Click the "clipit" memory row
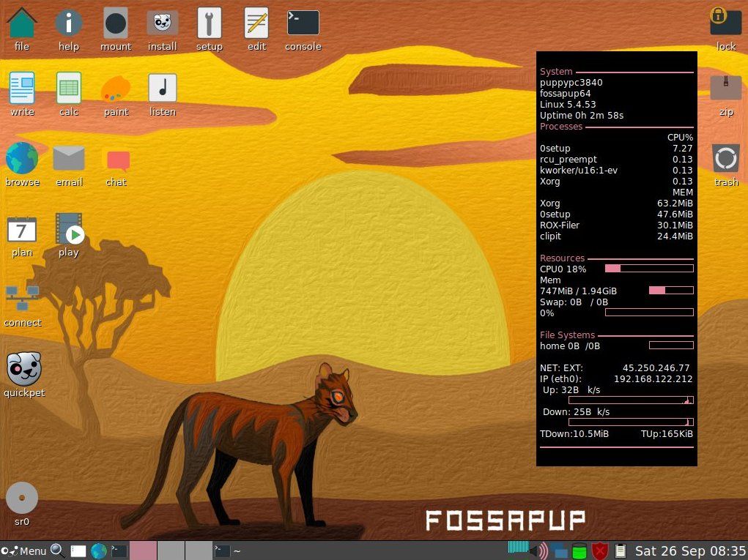The width and height of the screenshot is (748, 560). pyautogui.click(x=616, y=236)
